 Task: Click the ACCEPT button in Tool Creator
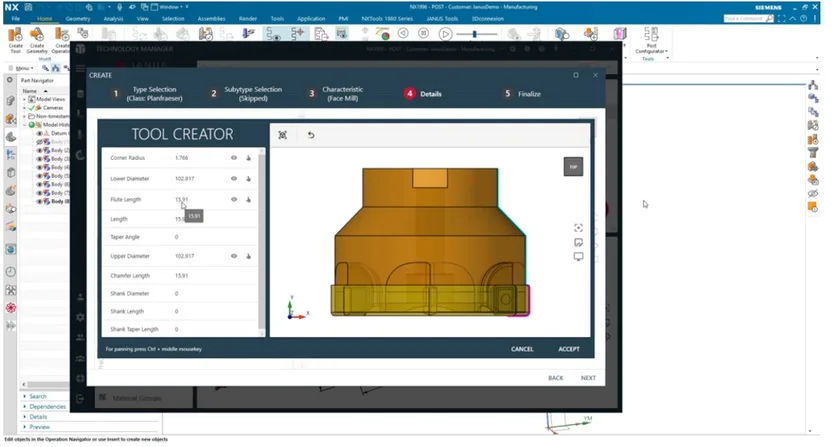click(569, 349)
